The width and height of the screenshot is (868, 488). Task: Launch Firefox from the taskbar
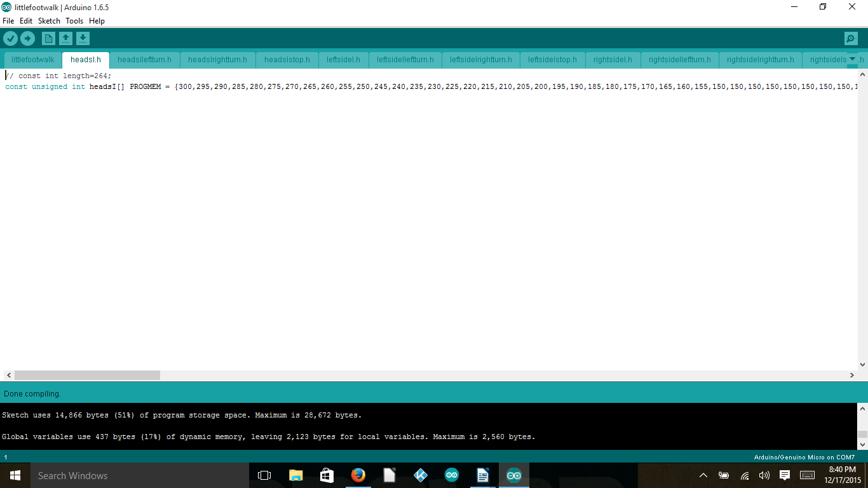point(358,475)
